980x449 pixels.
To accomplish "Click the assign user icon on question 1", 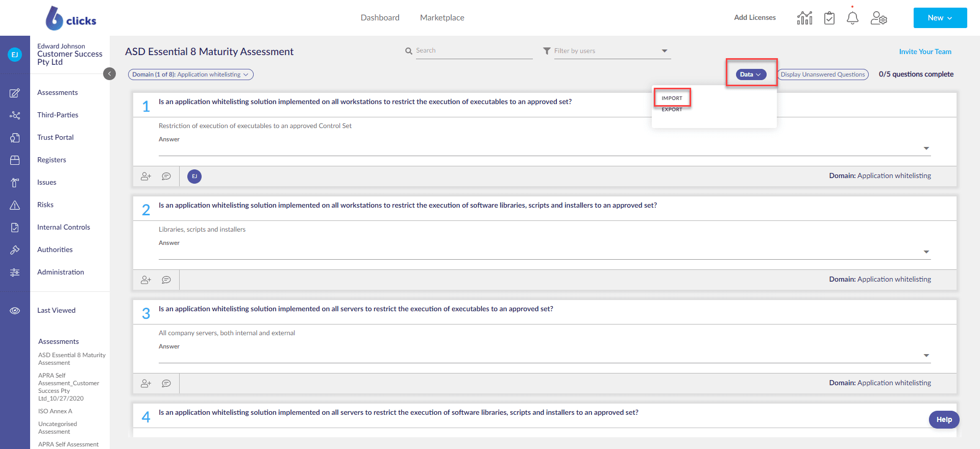I will pos(146,177).
